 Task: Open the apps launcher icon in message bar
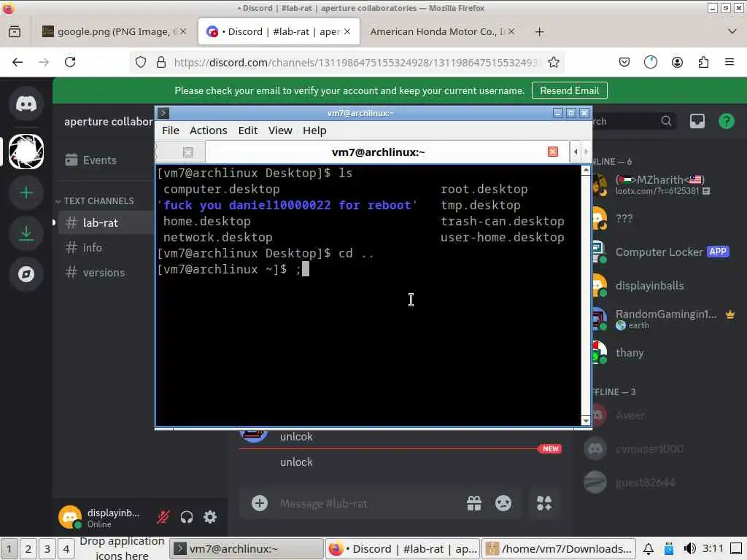[x=544, y=503]
